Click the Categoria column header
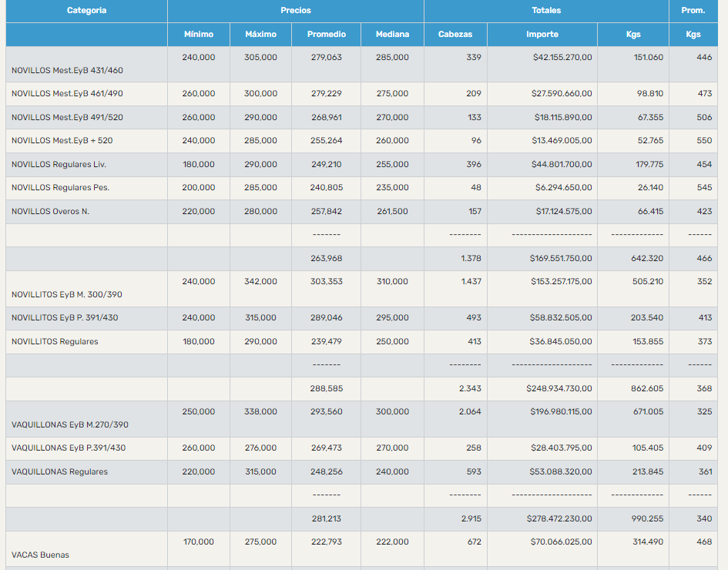 (x=86, y=11)
